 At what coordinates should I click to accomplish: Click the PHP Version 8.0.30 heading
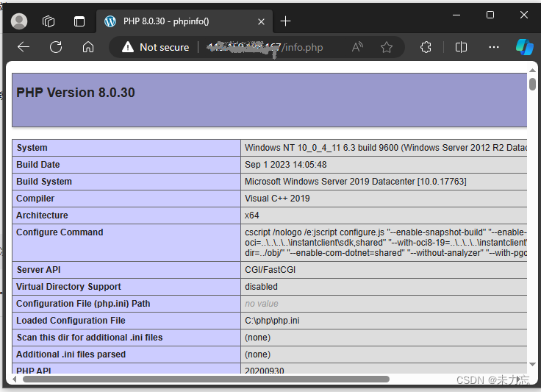76,93
